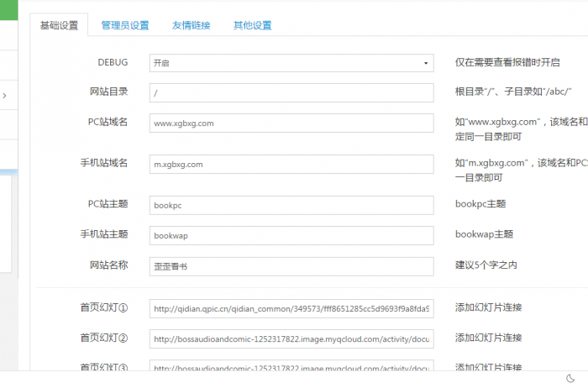Switch to the 管理员设置 tab

[x=124, y=25]
